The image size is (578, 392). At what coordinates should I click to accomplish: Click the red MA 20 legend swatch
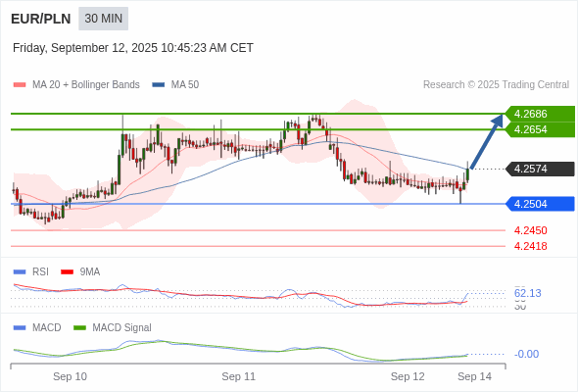20,85
